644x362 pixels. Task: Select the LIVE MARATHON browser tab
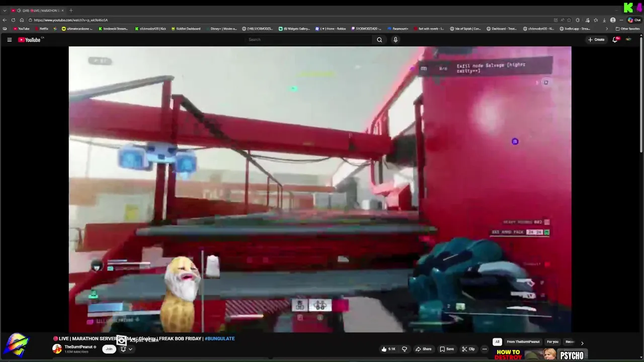click(x=38, y=11)
